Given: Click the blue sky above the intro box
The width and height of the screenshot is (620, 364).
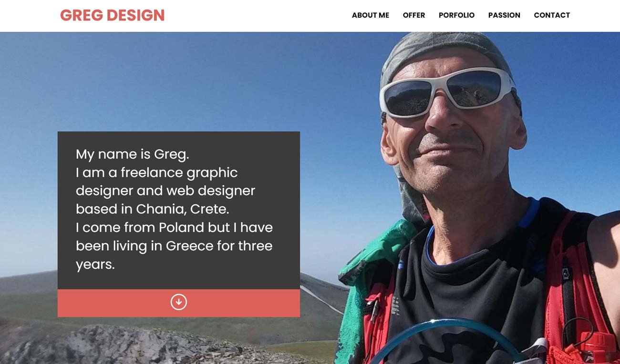Looking at the screenshot, I should tap(191, 81).
